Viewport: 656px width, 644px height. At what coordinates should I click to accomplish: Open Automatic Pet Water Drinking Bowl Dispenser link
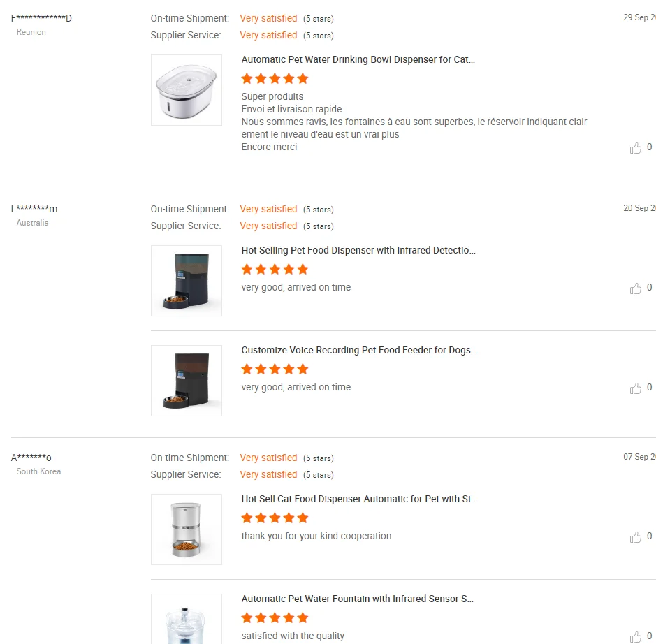pyautogui.click(x=358, y=60)
